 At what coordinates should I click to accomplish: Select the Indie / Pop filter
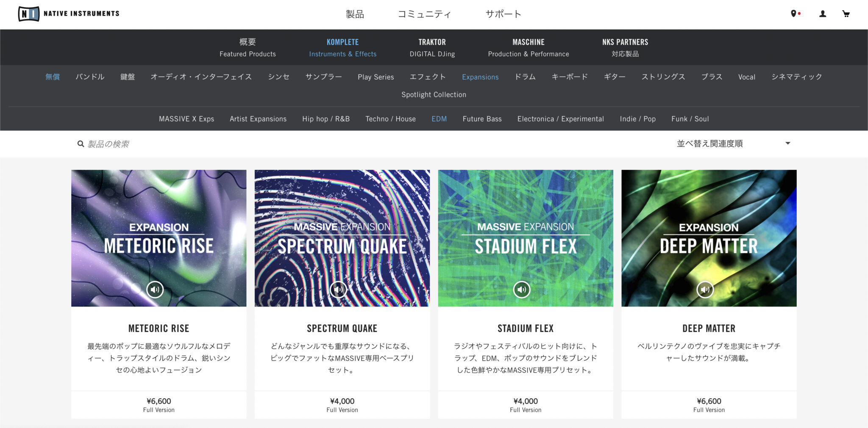click(638, 119)
